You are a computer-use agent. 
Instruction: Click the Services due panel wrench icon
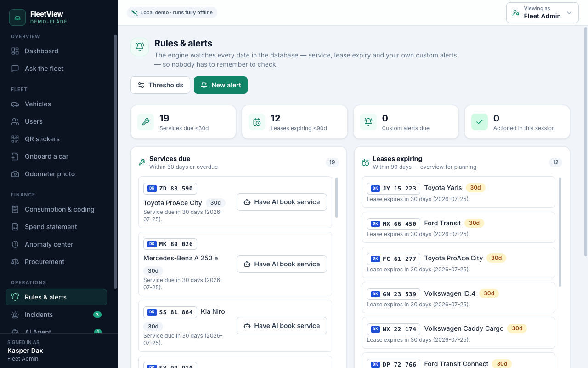142,162
